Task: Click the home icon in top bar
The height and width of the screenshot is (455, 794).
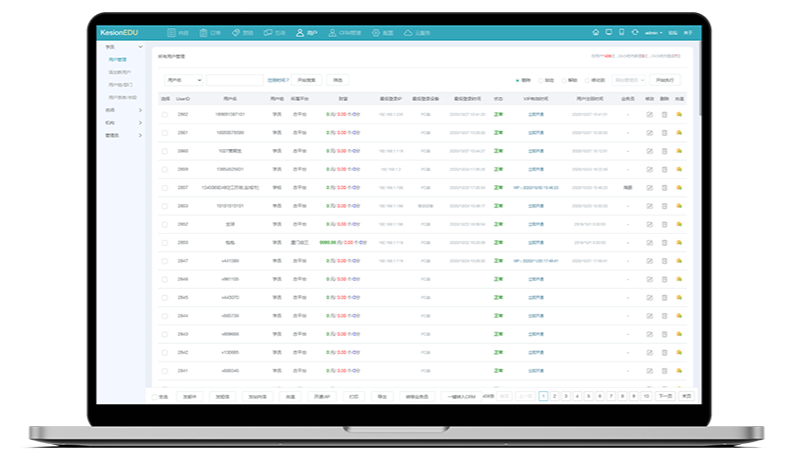Action: (596, 32)
